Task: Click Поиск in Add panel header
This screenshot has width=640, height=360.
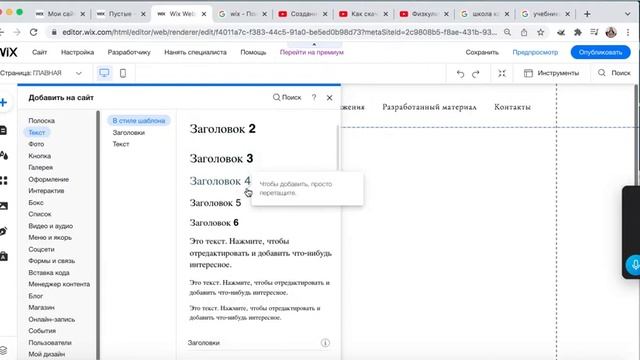Action: tap(287, 98)
